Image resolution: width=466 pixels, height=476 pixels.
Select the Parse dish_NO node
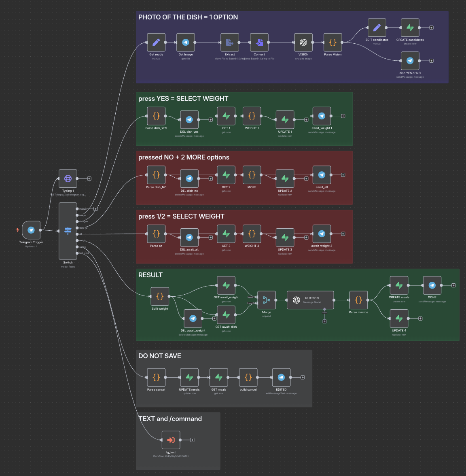click(156, 175)
